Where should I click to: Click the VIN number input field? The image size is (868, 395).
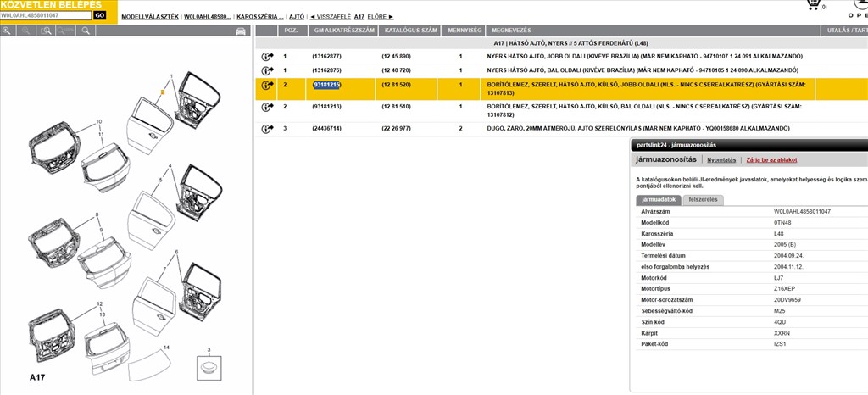[x=45, y=15]
